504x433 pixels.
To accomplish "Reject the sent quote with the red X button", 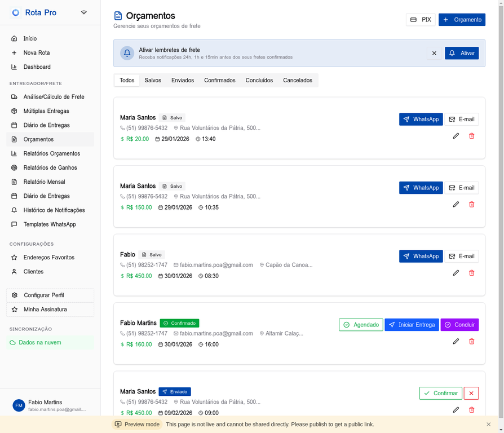I will [x=471, y=393].
